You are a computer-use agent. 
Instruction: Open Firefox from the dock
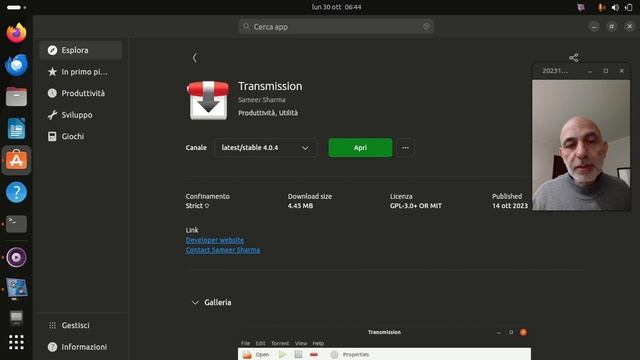16,33
